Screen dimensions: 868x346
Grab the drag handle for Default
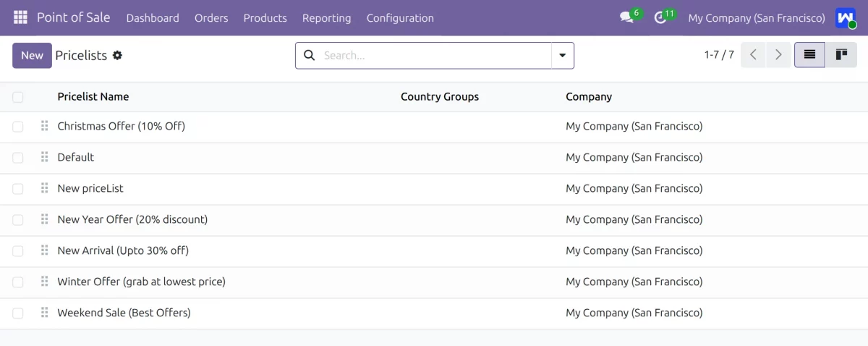(44, 157)
